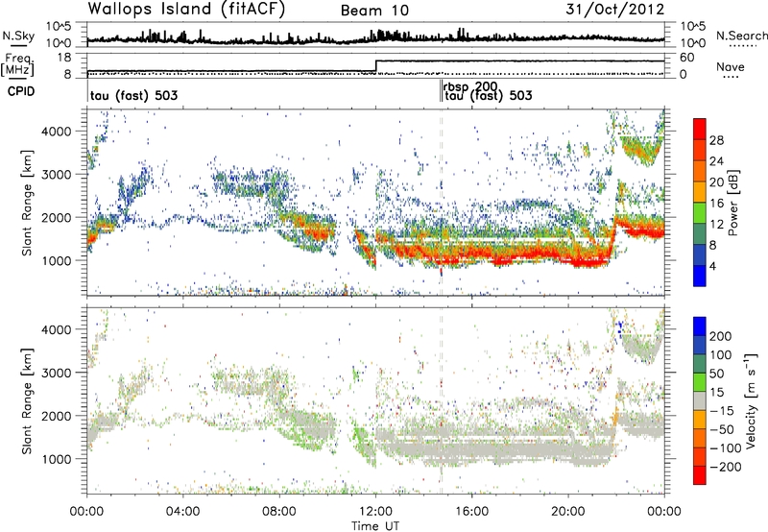The width and height of the screenshot is (768, 532).
Task: Click the '2000' tick of the velocity panel
Action: point(57,416)
